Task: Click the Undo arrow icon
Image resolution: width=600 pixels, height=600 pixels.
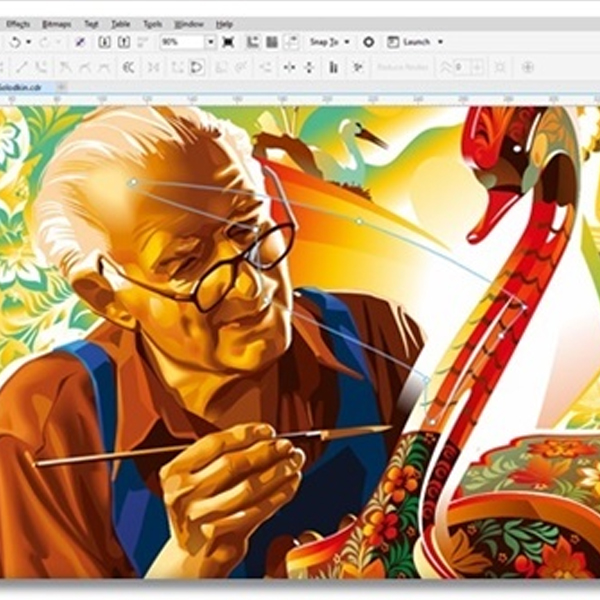Action: (15, 42)
